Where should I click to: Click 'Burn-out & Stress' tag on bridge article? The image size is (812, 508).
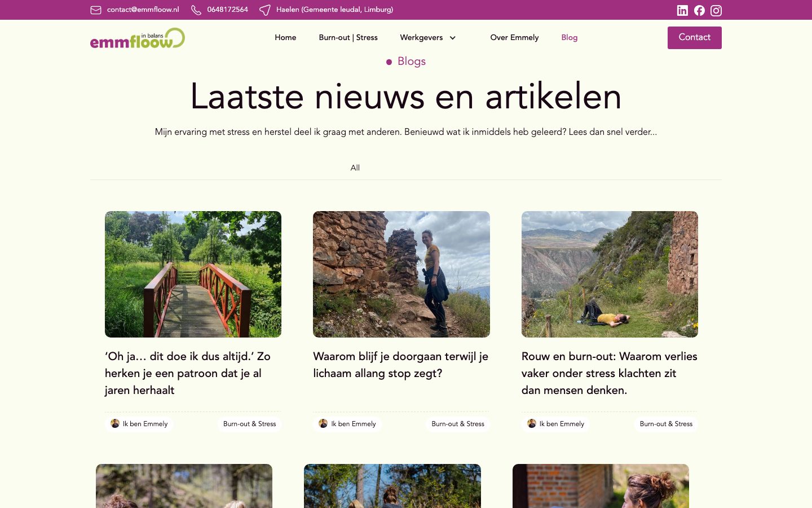(x=249, y=424)
